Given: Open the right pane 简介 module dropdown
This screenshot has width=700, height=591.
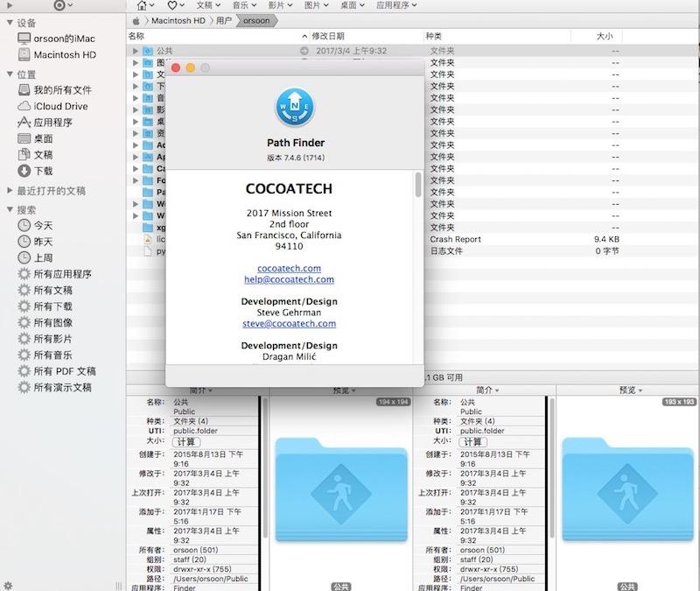Looking at the screenshot, I should point(487,390).
